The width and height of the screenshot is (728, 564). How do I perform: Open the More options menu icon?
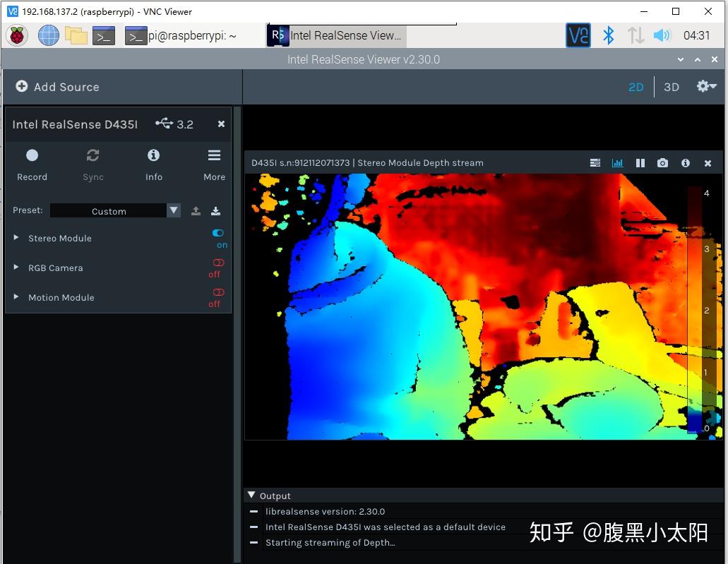tap(214, 155)
